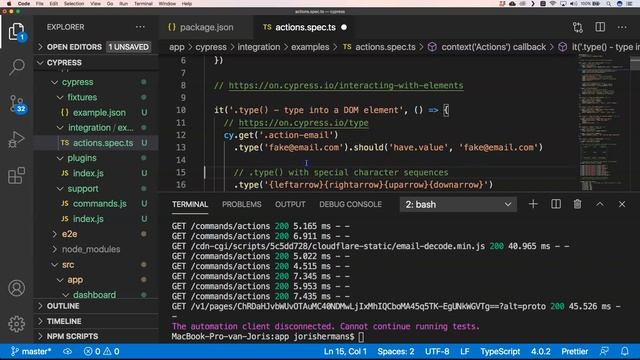Screen dimensions: 640x360
Task: Click the open changes compare icon
Action: pos(578,27)
